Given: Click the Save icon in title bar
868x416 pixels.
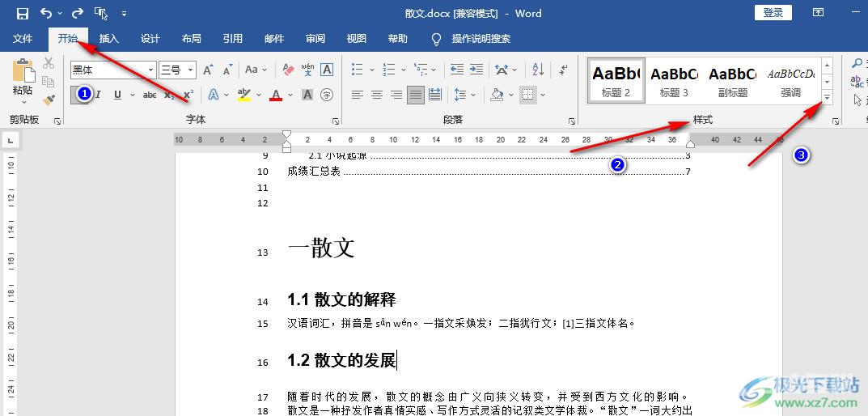Looking at the screenshot, I should (22, 13).
